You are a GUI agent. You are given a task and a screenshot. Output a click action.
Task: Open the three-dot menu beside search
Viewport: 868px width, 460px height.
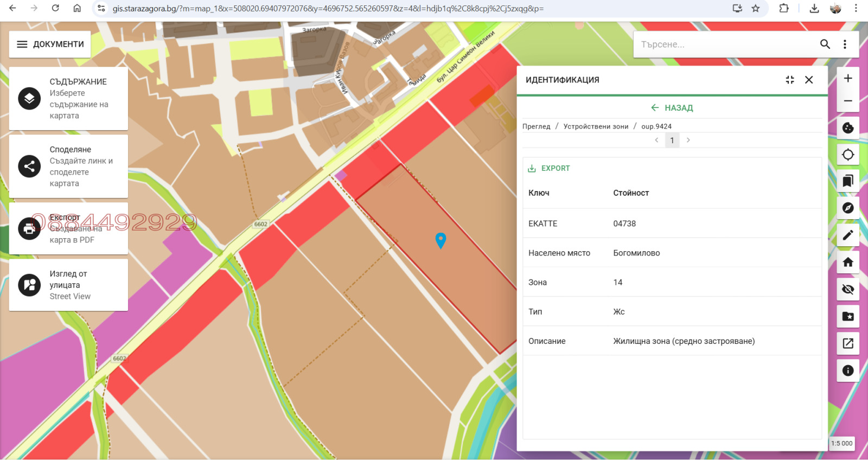(845, 44)
